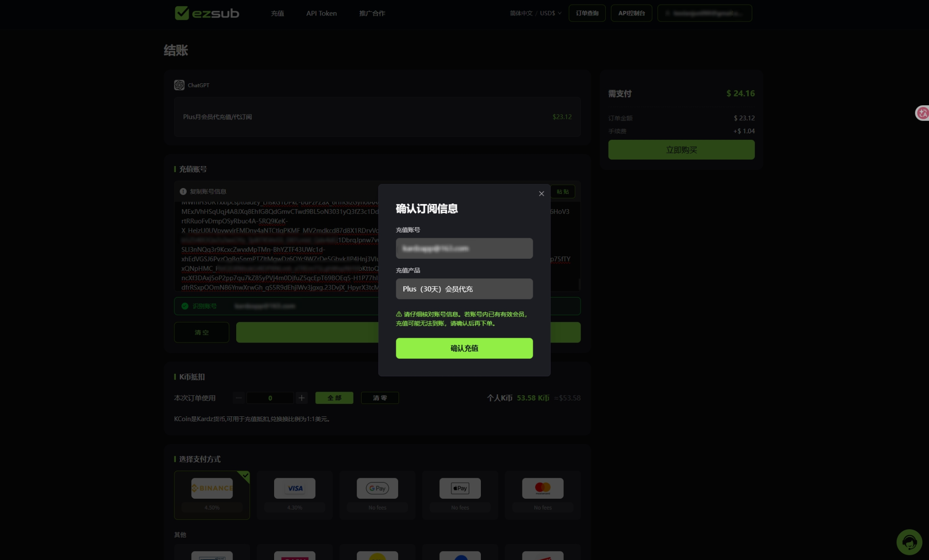Viewport: 929px width, 560px height.
Task: Open the customer support chat icon
Action: tap(909, 542)
